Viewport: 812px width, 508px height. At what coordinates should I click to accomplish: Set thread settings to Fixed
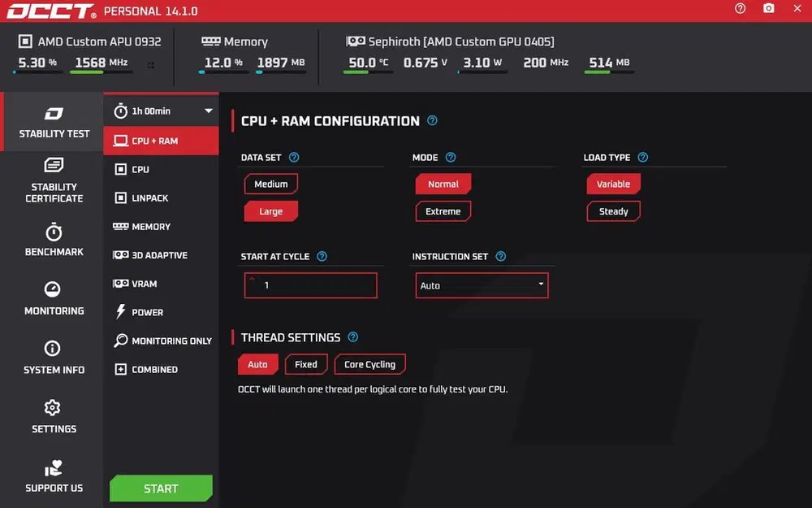click(306, 364)
